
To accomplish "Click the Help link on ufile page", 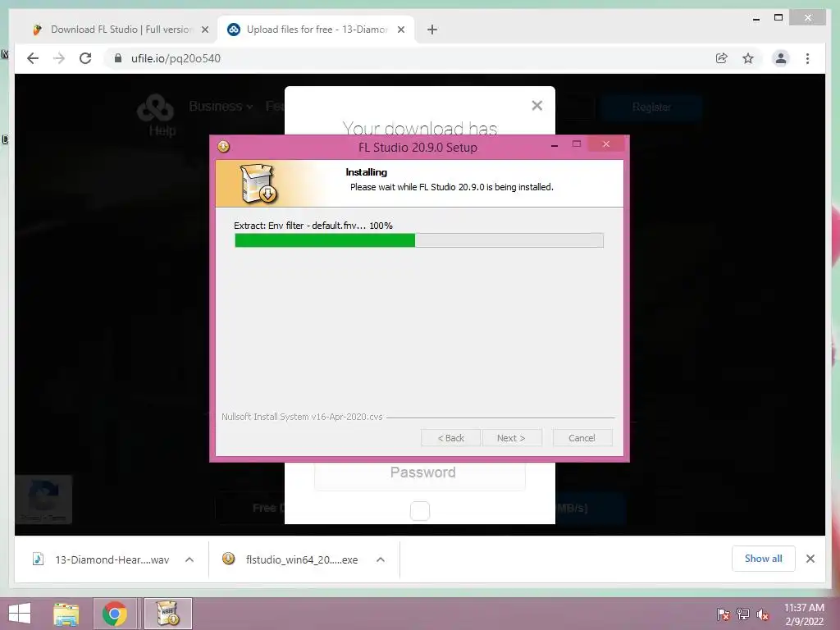I will [162, 130].
